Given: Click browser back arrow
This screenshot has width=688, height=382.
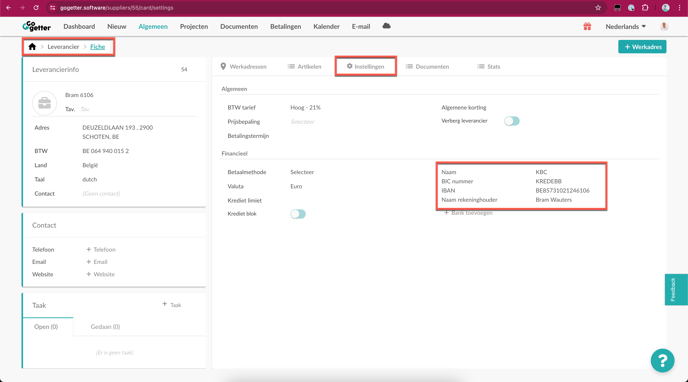Looking at the screenshot, I should click(x=8, y=7).
